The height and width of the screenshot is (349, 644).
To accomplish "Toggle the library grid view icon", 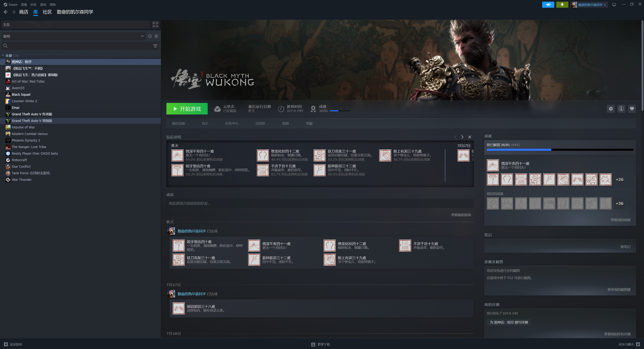I will click(x=155, y=25).
